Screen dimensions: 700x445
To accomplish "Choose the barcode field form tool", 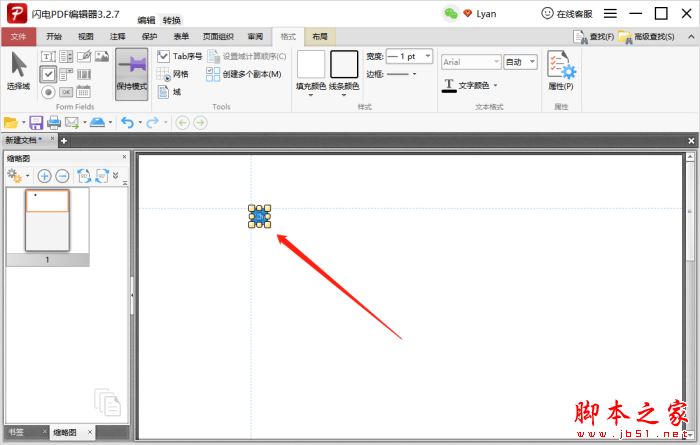I will [x=84, y=74].
